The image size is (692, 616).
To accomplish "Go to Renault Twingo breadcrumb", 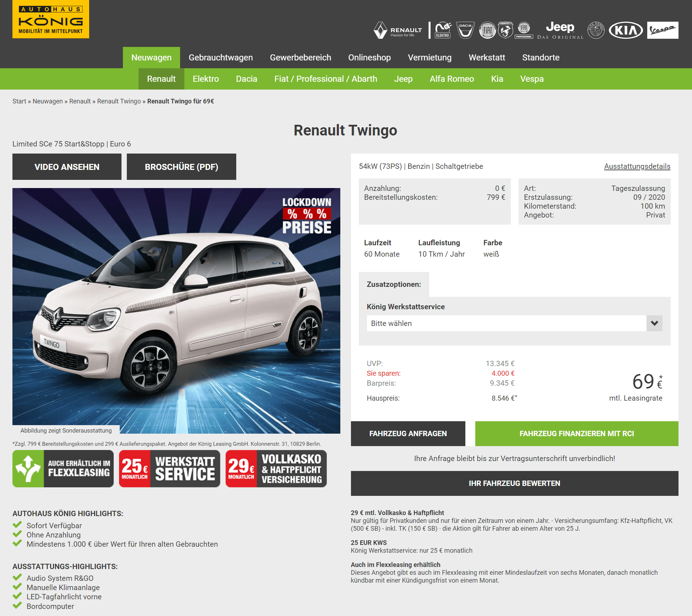I will pyautogui.click(x=119, y=101).
